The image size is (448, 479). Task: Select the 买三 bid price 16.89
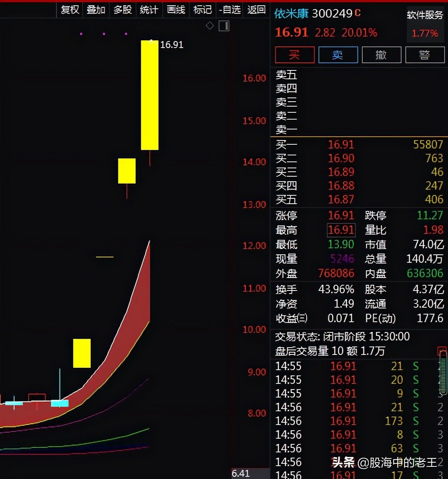click(341, 172)
